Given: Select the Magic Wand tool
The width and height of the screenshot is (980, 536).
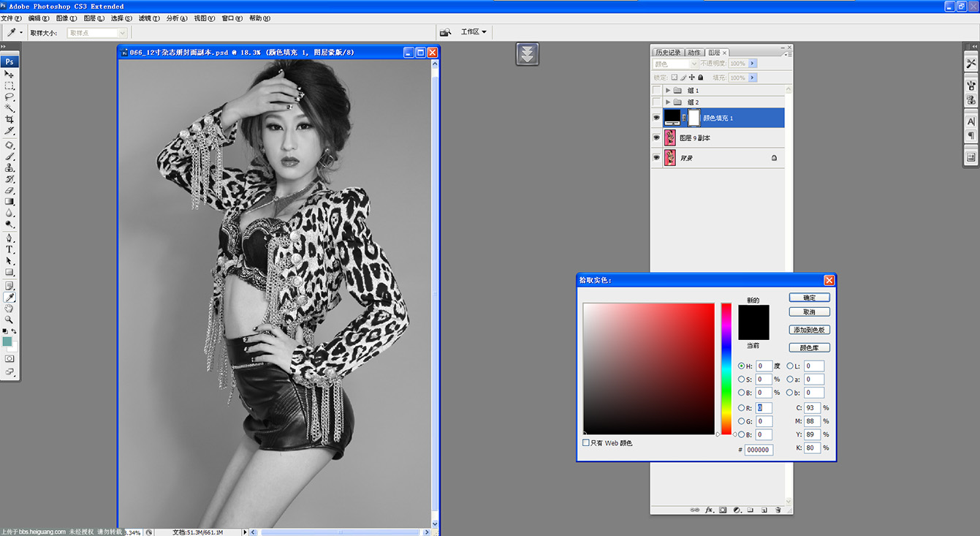Looking at the screenshot, I should click(10, 107).
